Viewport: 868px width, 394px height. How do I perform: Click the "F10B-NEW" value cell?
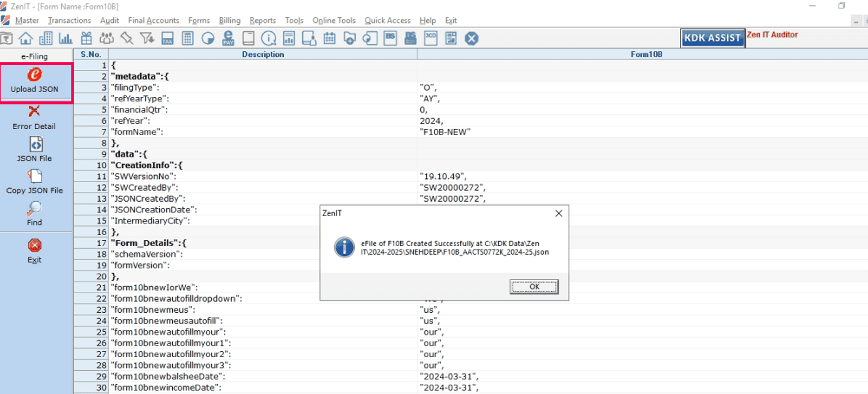(643, 132)
